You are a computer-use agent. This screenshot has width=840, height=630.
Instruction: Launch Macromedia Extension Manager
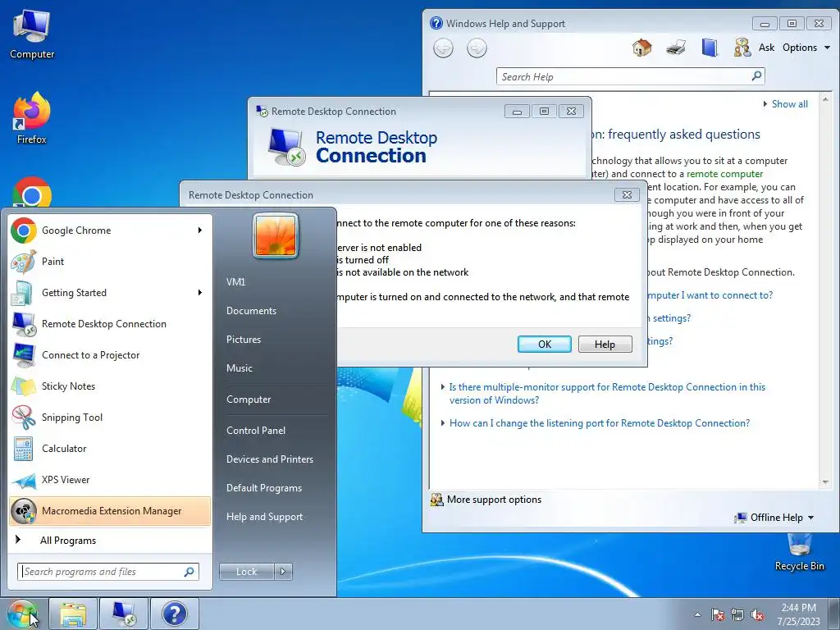coord(110,510)
